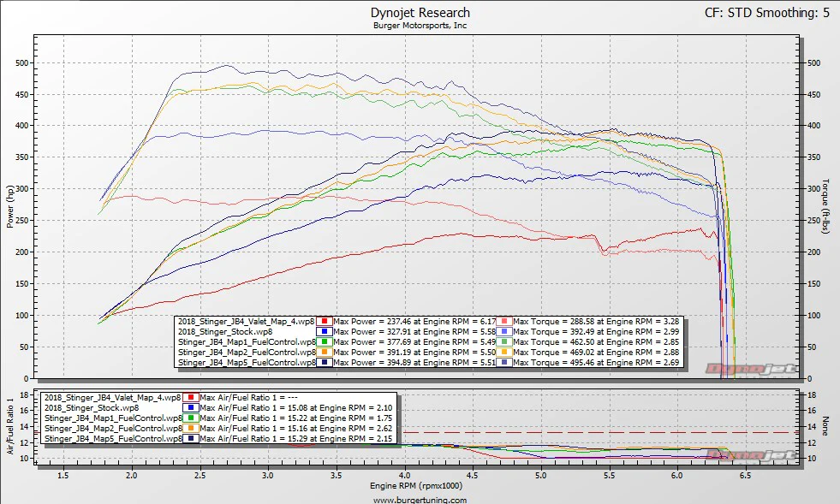The image size is (840, 504).
Task: Select 2018_Stinger_JB4_Valet_Map_4.wp8 in power legend
Action: coord(246,322)
